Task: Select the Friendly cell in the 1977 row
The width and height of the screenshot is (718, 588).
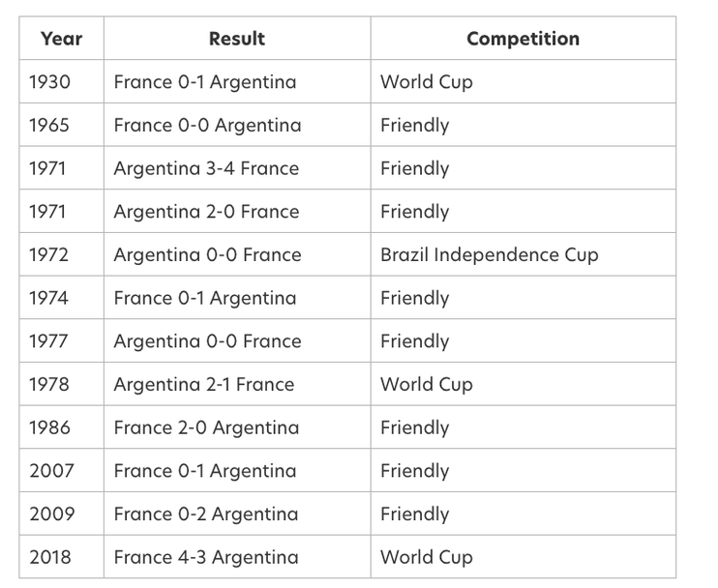Action: click(x=414, y=341)
